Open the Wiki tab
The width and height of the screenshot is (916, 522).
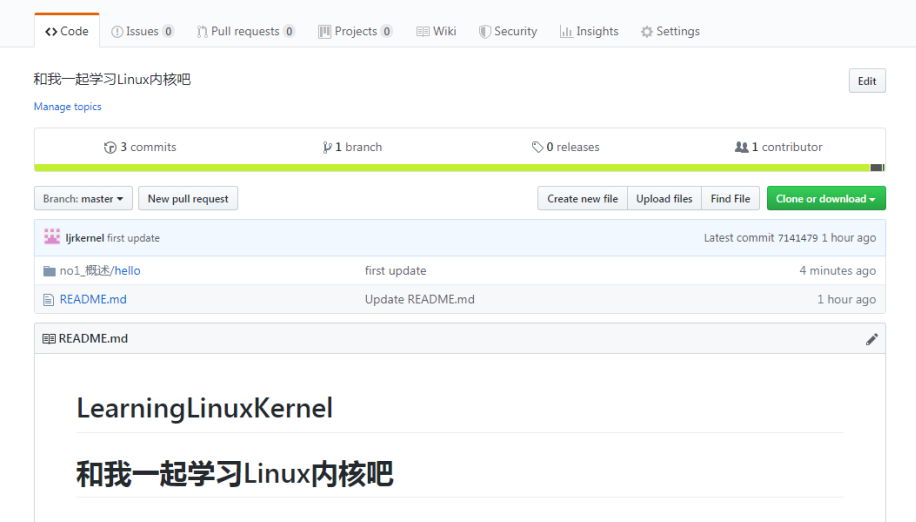pyautogui.click(x=436, y=31)
